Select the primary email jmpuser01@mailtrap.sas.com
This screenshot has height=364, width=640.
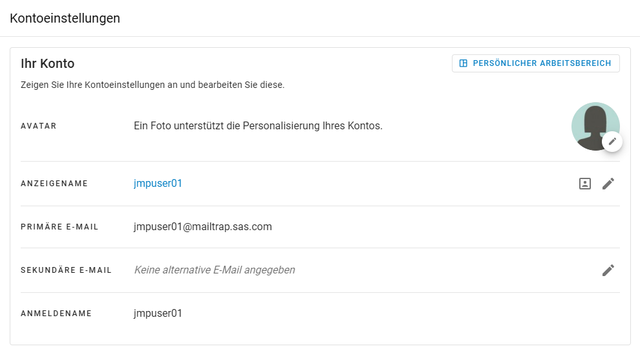(x=202, y=227)
